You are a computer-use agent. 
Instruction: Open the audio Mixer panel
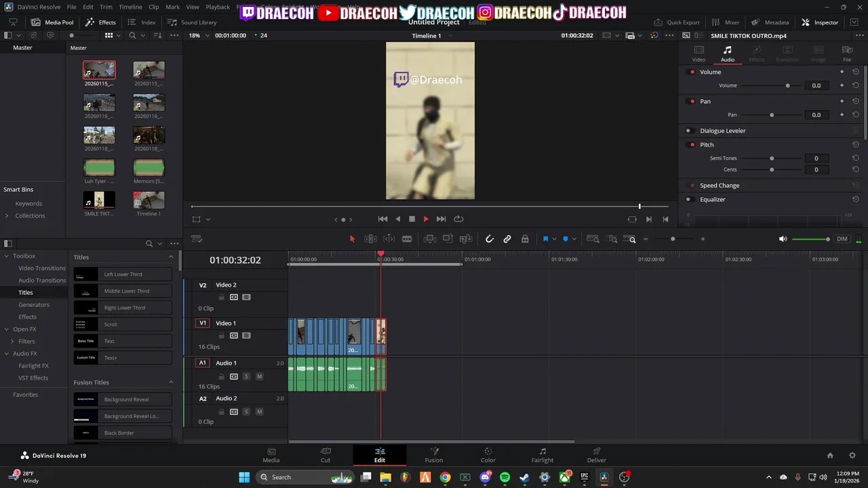726,22
